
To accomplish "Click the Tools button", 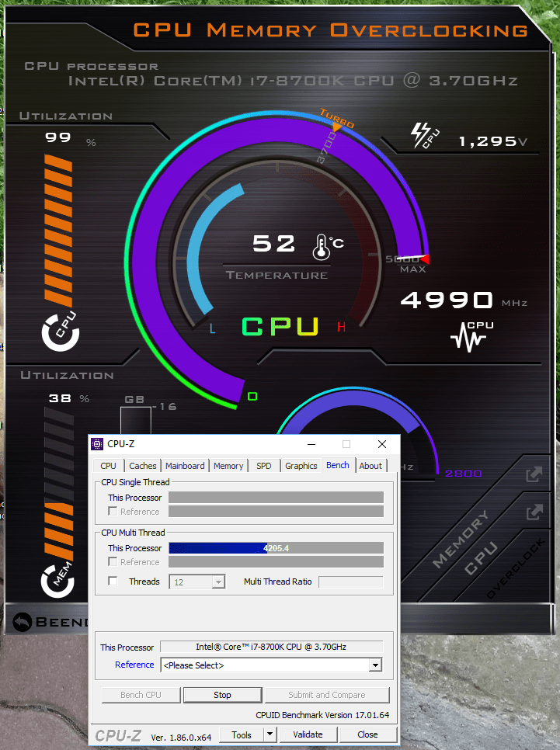I will [242, 734].
